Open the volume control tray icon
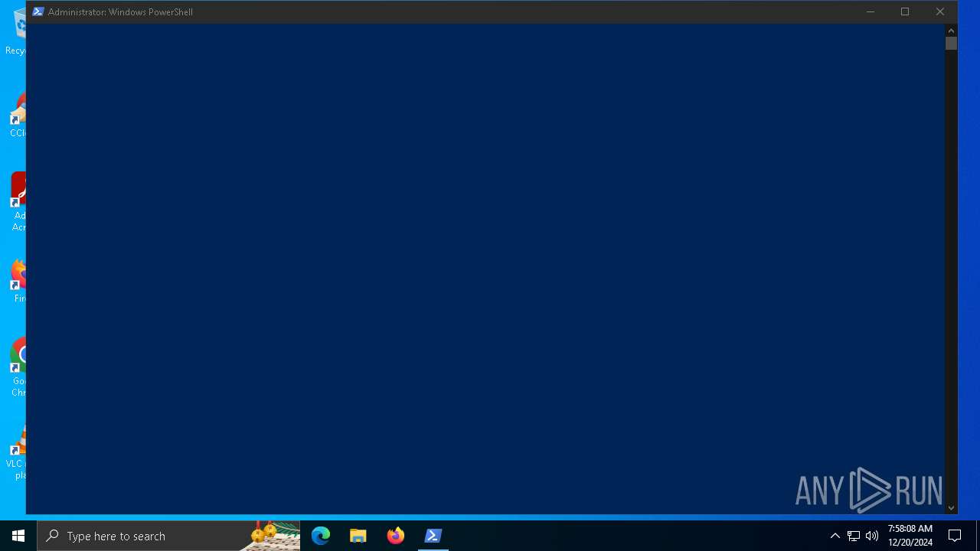 click(x=872, y=536)
